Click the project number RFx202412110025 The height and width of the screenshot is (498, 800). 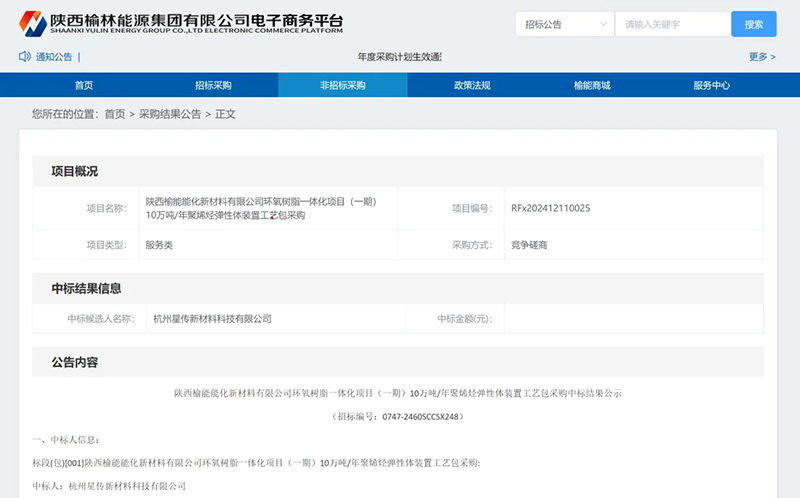point(551,208)
